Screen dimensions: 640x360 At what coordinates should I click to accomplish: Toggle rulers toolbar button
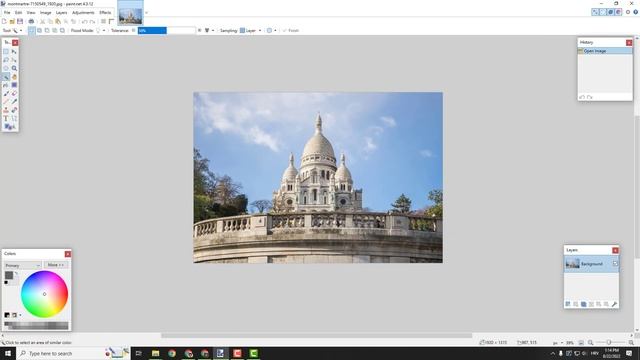pyautogui.click(x=111, y=21)
